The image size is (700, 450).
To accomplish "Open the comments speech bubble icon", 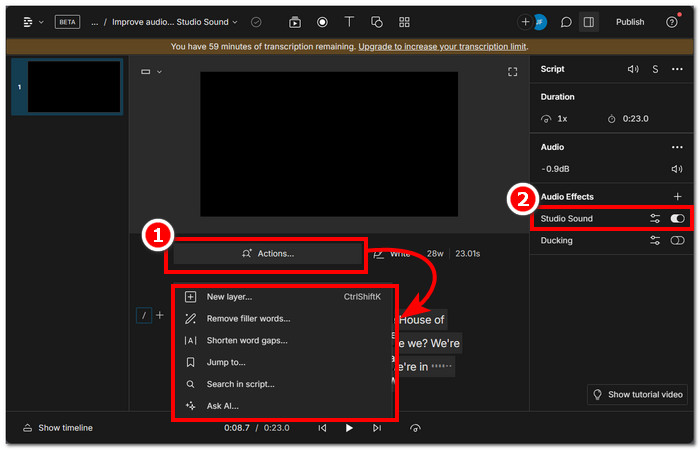I will click(566, 21).
